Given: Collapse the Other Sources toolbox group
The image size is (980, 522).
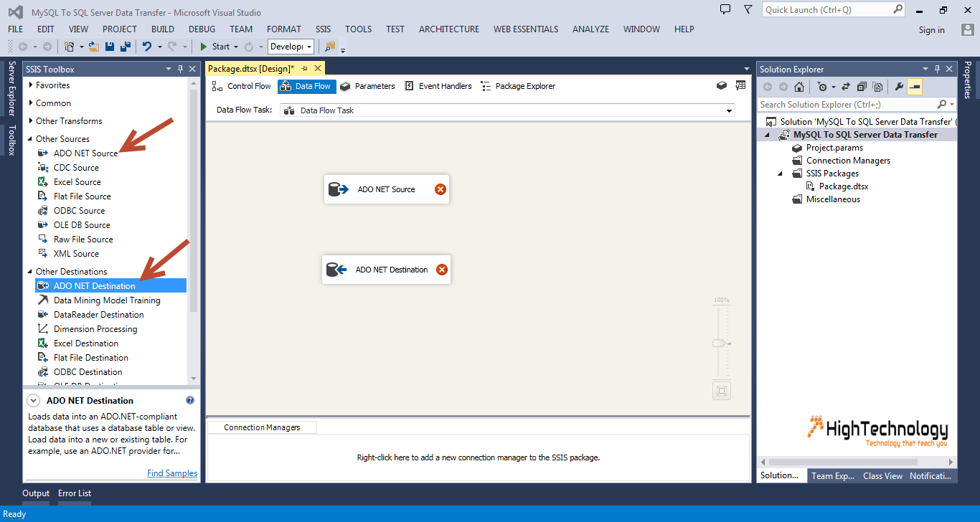Looking at the screenshot, I should (31, 139).
